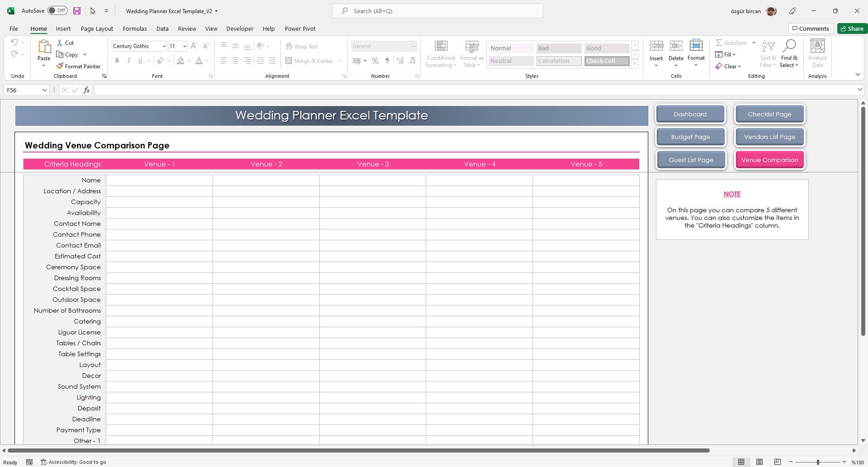Toggle AutoSave off/on
868x467 pixels.
57,10
